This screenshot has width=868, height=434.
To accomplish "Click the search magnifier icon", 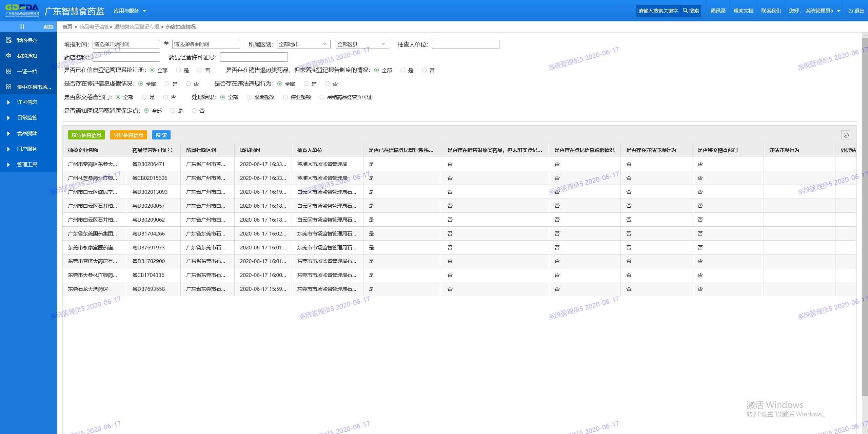I will click(685, 11).
